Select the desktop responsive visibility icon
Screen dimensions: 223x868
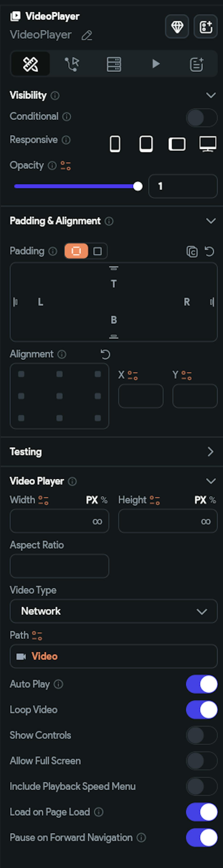coord(207,144)
